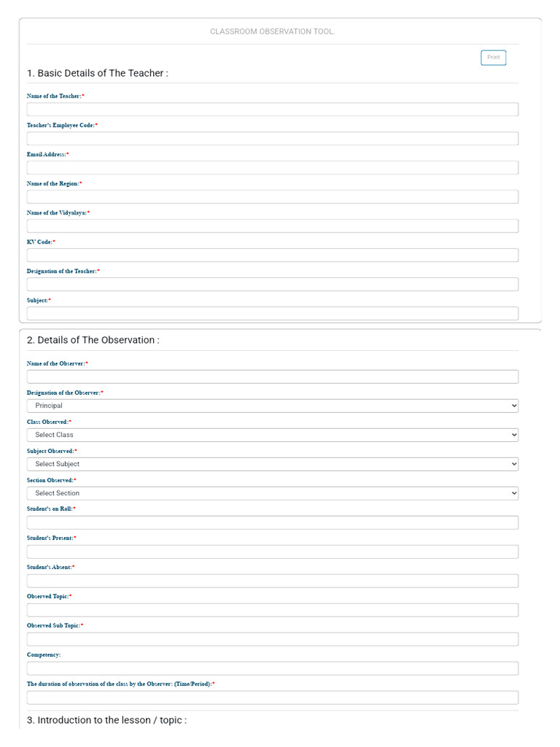Open the Select Subject dropdown
Viewport: 560px width, 747px height.
click(x=272, y=464)
